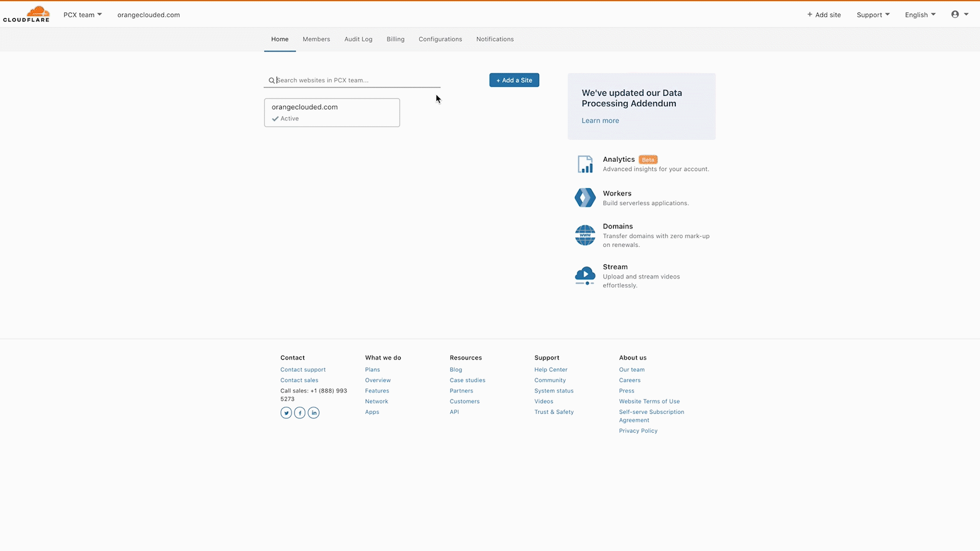The width and height of the screenshot is (980, 551).
Task: Open the Plans footer link
Action: (x=372, y=370)
